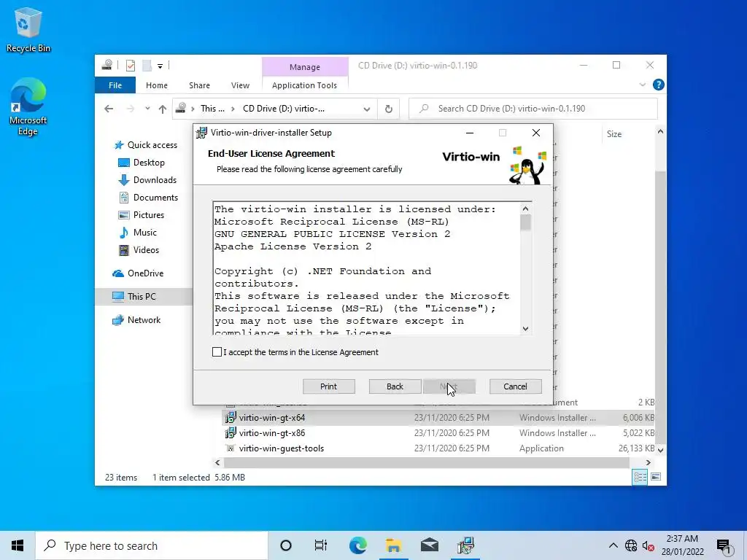Open Customize Quick Access Toolbar dropdown
Screen dimensions: 747x560
(160, 66)
